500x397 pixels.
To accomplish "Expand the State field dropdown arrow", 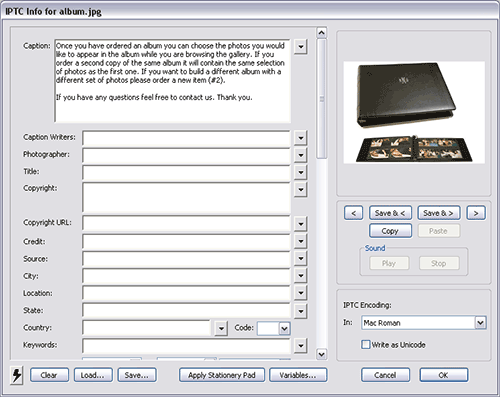I will [x=301, y=311].
